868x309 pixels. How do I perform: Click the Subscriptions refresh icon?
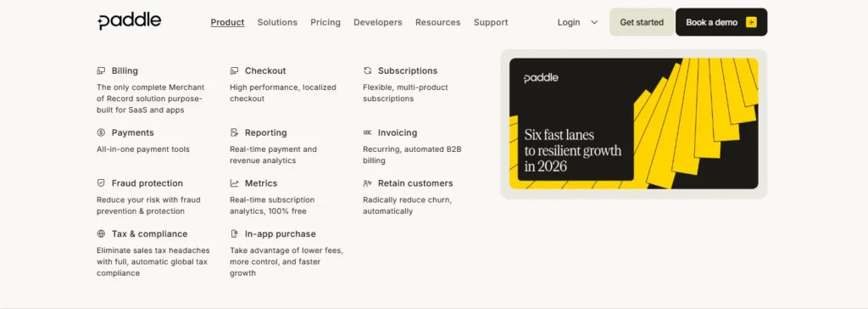coord(367,71)
